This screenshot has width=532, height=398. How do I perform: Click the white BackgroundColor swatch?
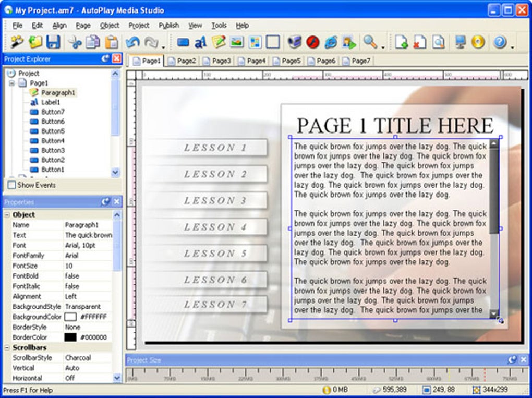pos(70,317)
